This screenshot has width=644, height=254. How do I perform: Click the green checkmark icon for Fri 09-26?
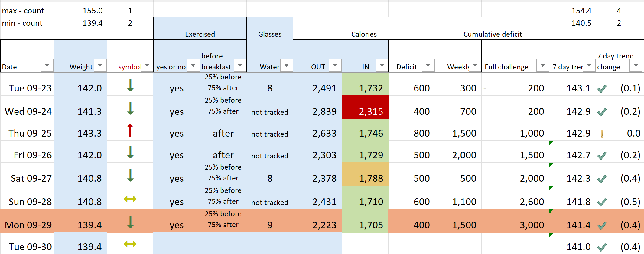click(602, 156)
